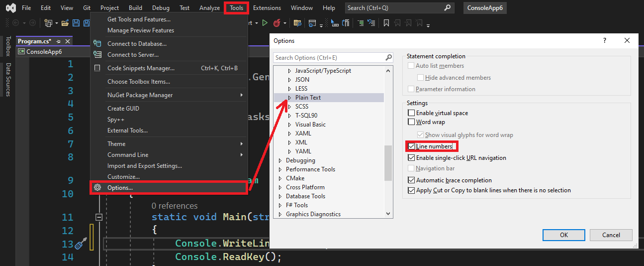Image resolution: width=644 pixels, height=266 pixels.
Task: Open the Debug menu
Action: coord(161,8)
